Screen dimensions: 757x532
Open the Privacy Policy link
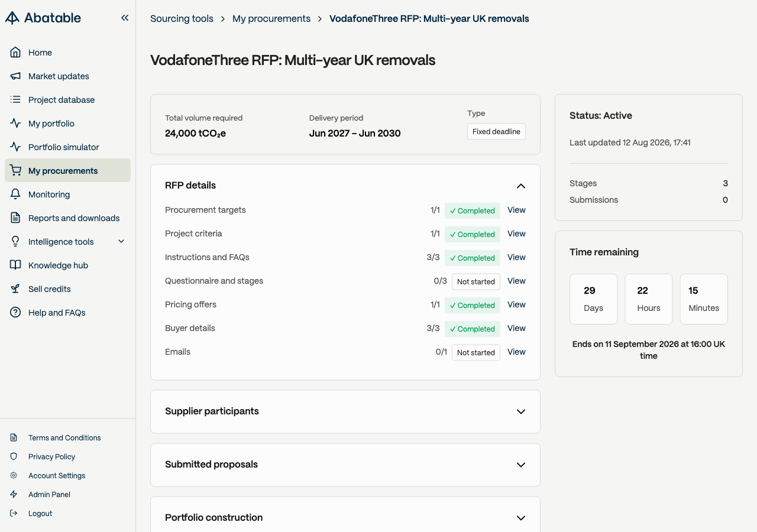click(52, 457)
